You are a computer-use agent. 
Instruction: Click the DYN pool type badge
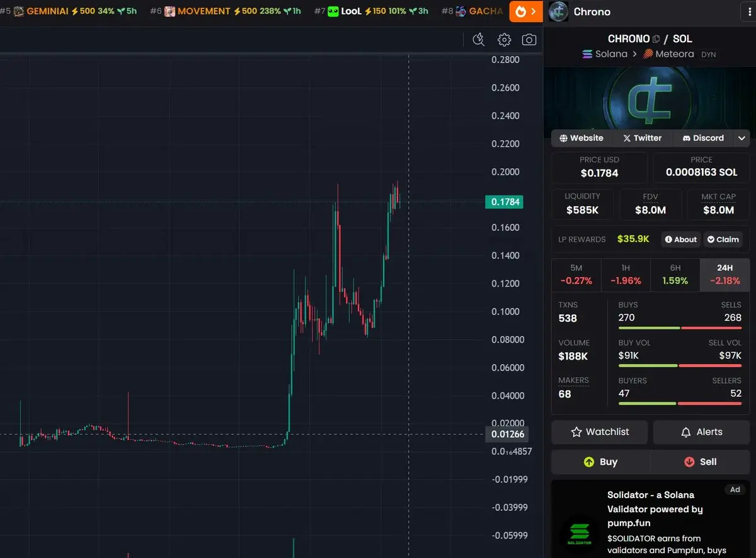tap(708, 55)
